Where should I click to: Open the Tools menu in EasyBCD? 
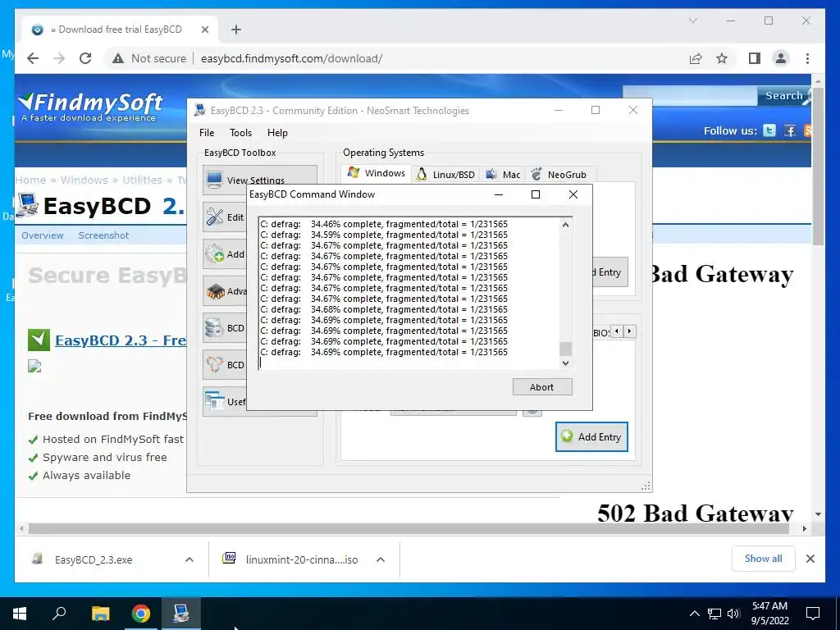click(x=240, y=132)
